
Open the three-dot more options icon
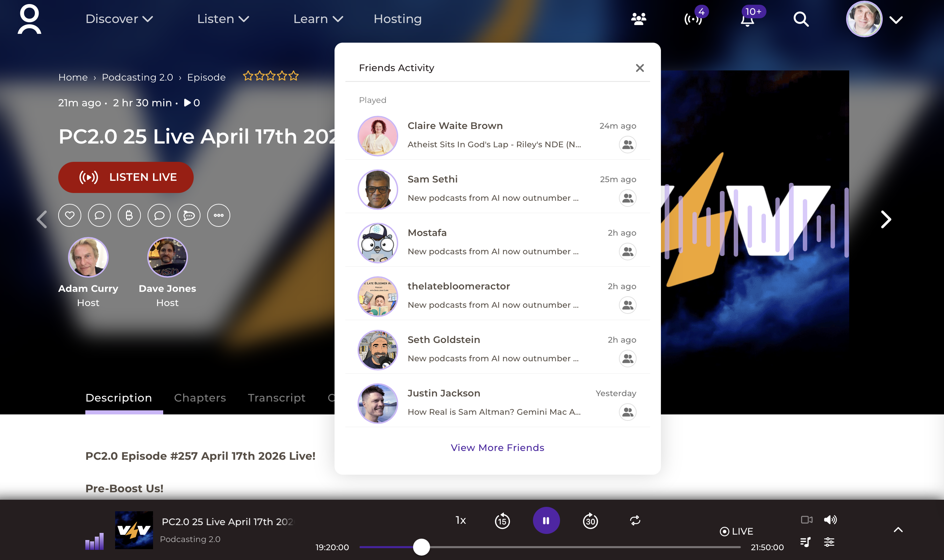tap(219, 215)
